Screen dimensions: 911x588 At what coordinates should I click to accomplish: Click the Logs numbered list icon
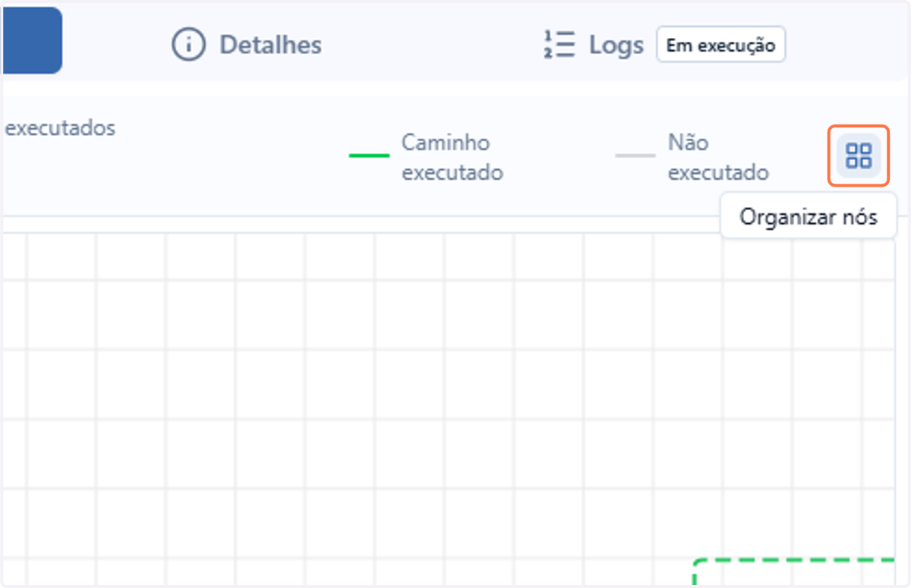click(x=559, y=45)
